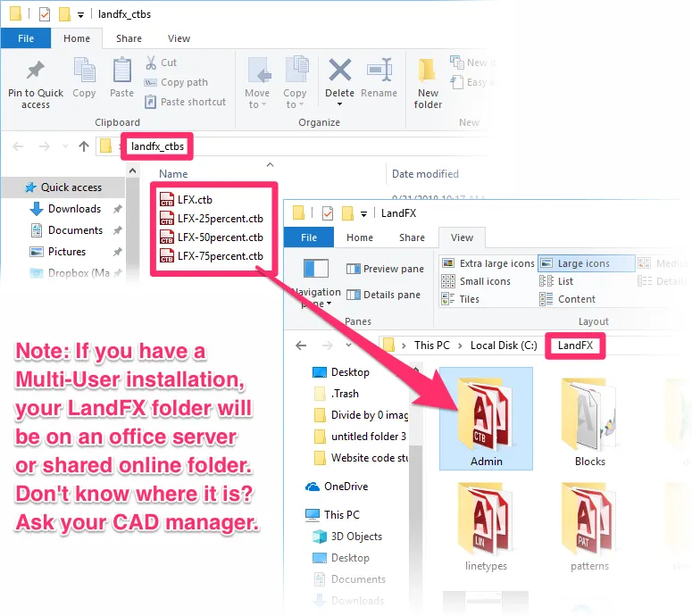Toggle the Preview pane

(x=385, y=269)
